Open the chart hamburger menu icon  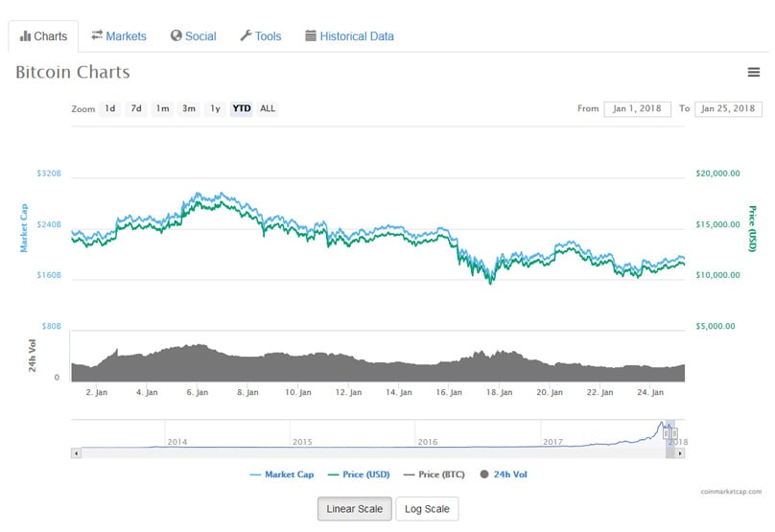[753, 72]
